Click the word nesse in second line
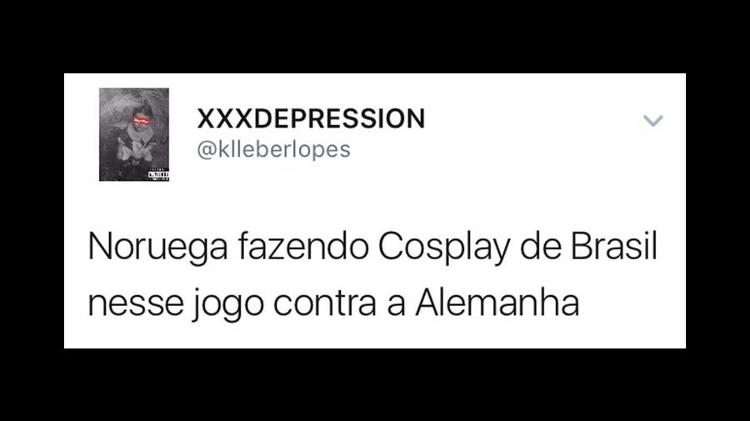 point(136,305)
